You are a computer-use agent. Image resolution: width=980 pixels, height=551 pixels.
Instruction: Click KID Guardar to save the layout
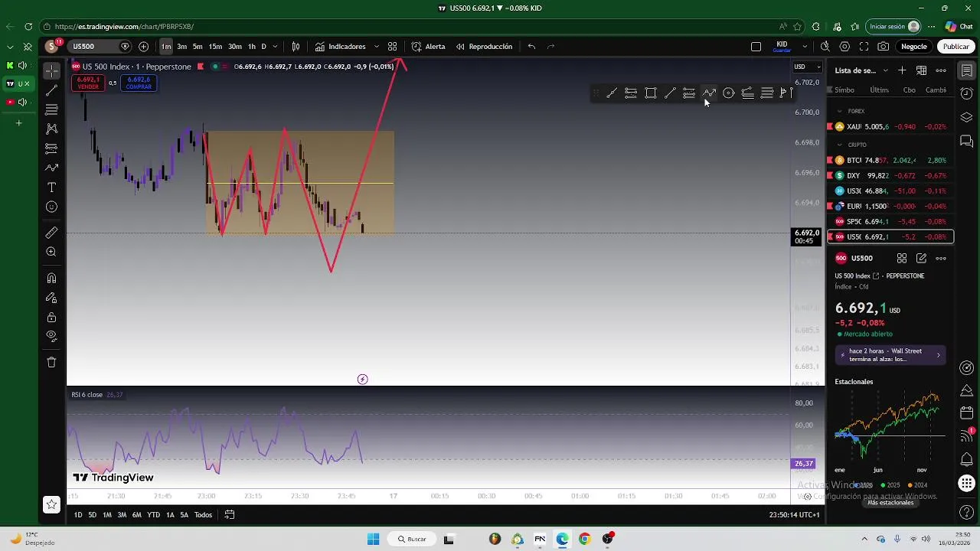pyautogui.click(x=782, y=47)
